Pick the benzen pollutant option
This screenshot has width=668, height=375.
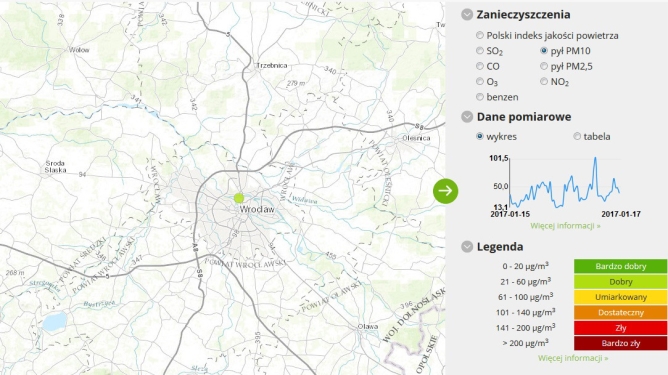pyautogui.click(x=480, y=97)
